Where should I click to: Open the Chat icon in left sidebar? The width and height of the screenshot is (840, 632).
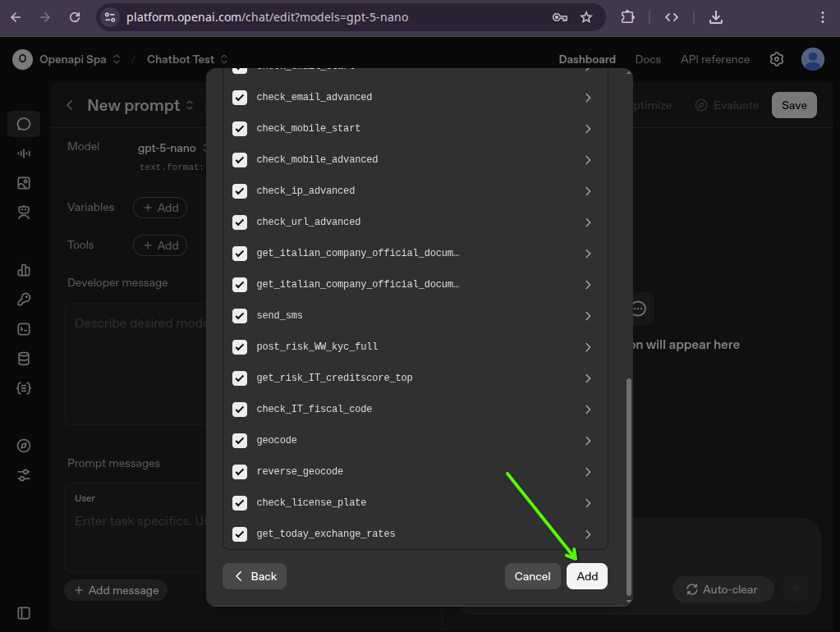point(24,124)
